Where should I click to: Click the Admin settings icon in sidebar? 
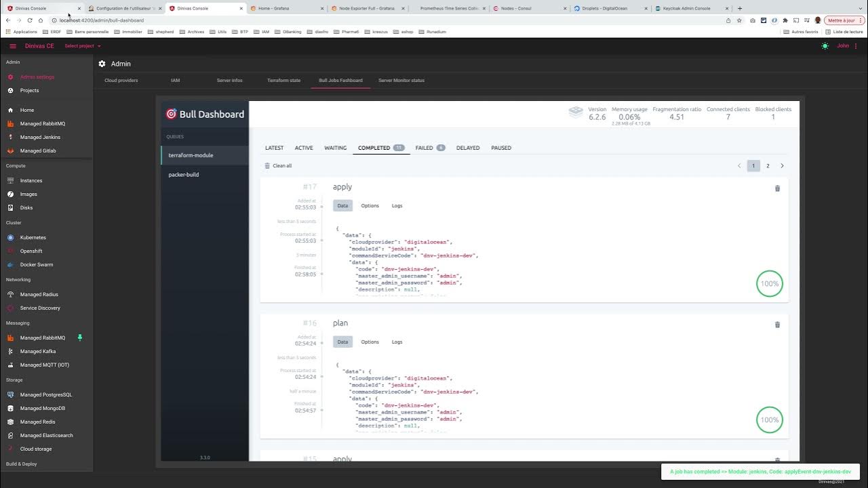11,77
